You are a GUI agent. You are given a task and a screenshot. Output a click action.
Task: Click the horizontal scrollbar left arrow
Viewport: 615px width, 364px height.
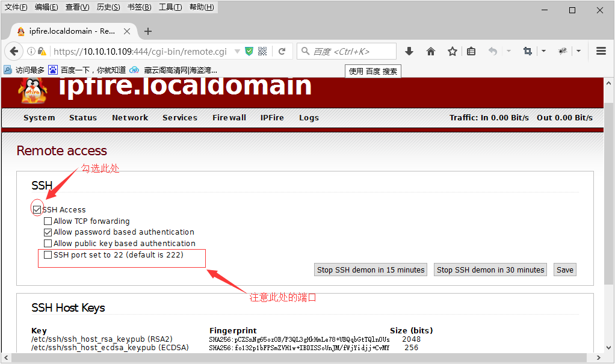tap(6, 358)
